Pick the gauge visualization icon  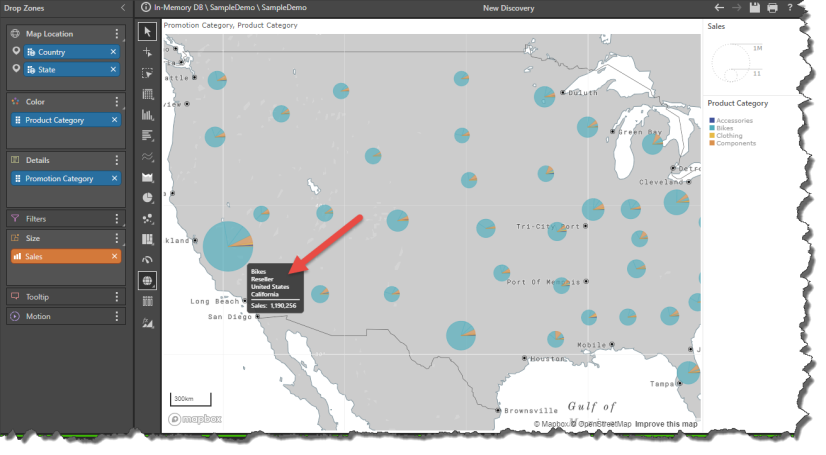tap(147, 260)
